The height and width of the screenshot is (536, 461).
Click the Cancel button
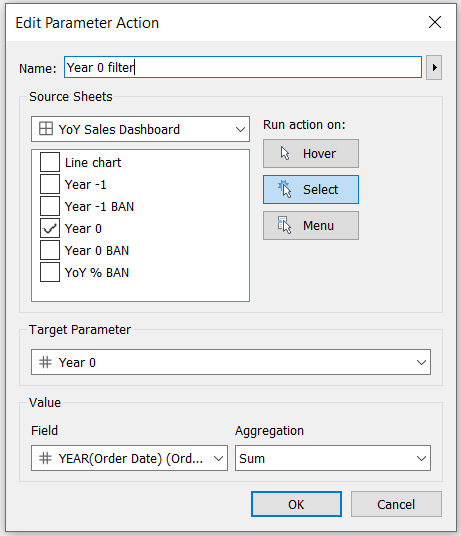(396, 504)
